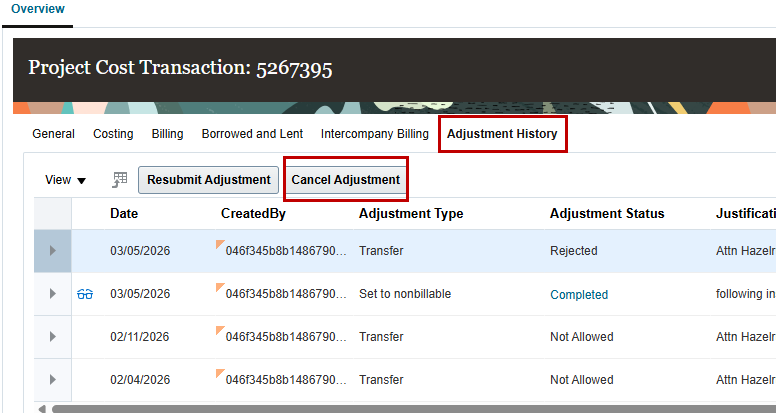Click orange corner flag on 02/04/2026 CreatedBy cell
The height and width of the screenshot is (413, 776).
[x=220, y=373]
